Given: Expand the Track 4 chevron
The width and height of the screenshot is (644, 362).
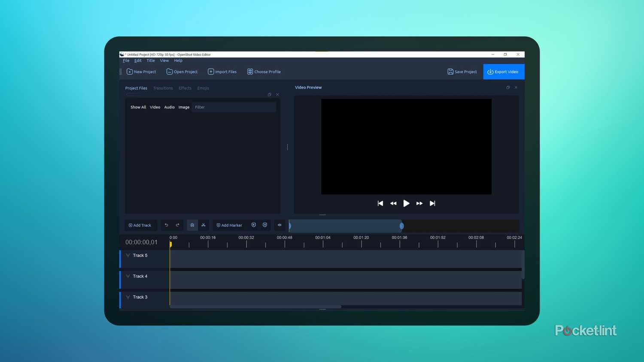Looking at the screenshot, I should pos(128,276).
